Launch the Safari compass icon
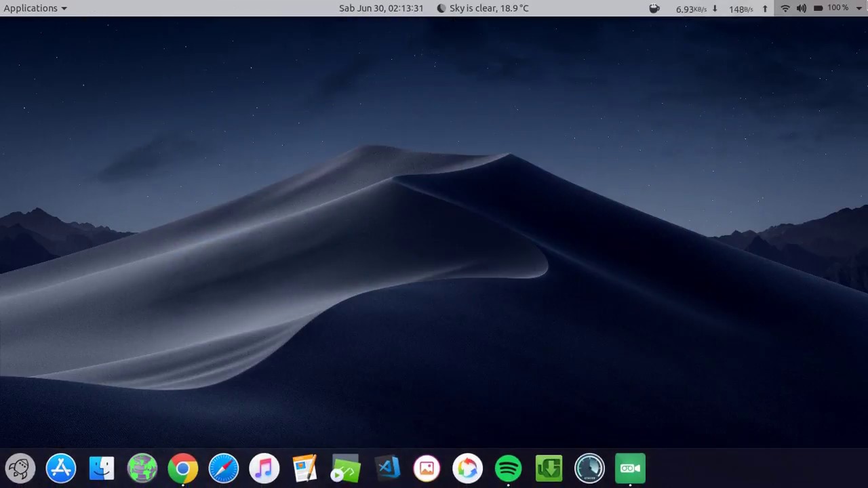Image resolution: width=868 pixels, height=488 pixels. [x=224, y=468]
